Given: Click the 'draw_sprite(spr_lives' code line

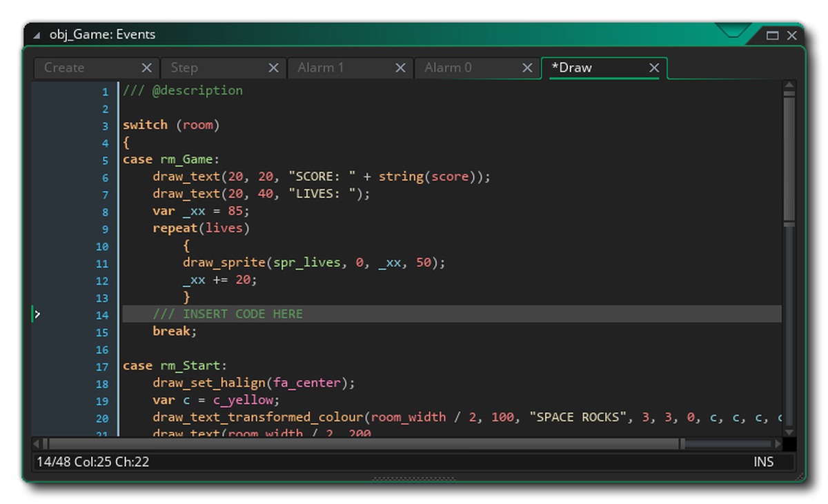Looking at the screenshot, I should point(315,263).
